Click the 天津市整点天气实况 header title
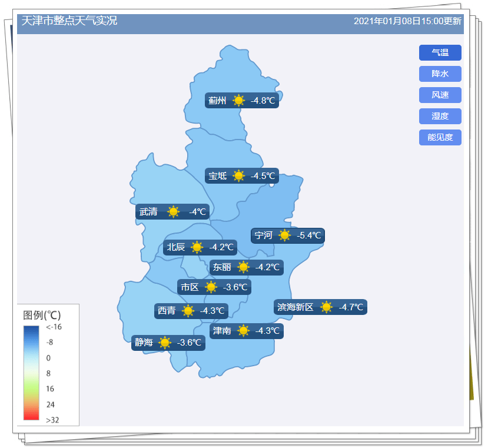 coord(69,21)
